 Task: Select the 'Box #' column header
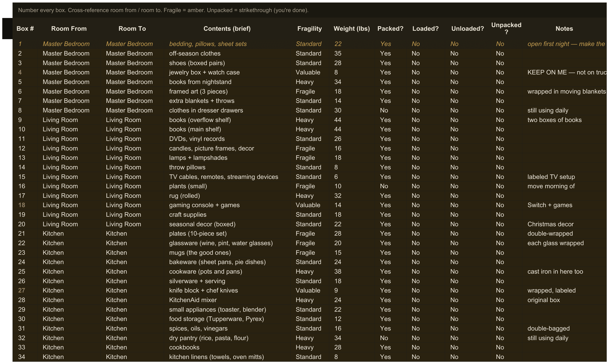[25, 28]
